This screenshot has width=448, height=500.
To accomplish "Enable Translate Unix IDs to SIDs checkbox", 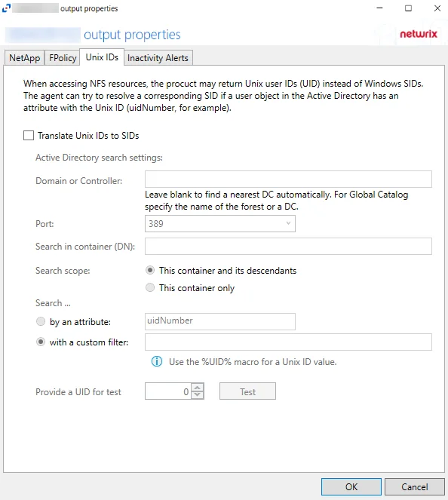I will pos(29,136).
